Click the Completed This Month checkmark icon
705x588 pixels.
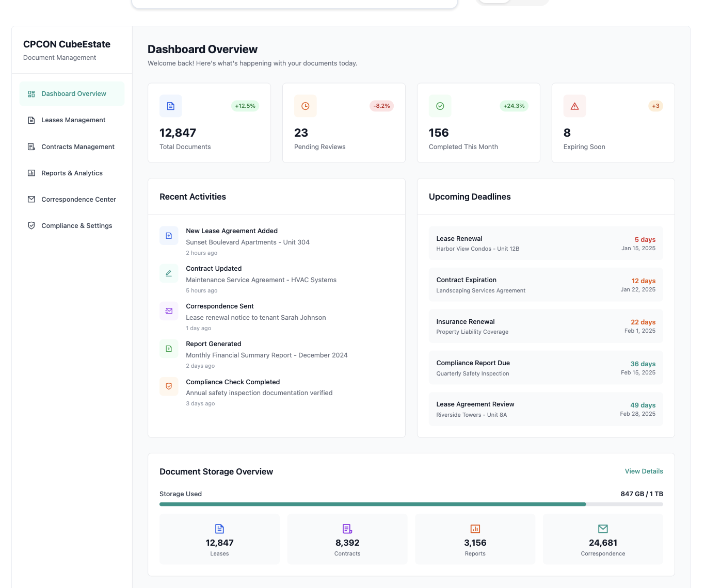point(440,106)
